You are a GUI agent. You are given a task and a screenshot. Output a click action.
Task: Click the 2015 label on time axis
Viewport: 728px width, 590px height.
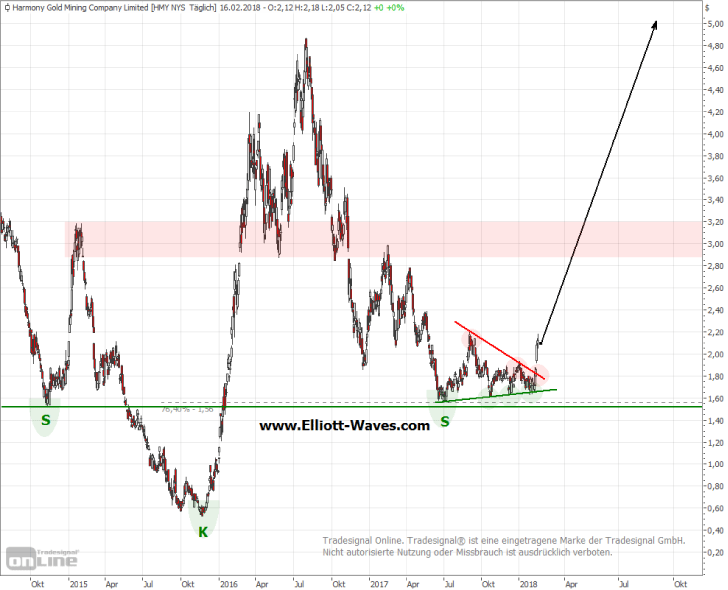click(x=77, y=583)
